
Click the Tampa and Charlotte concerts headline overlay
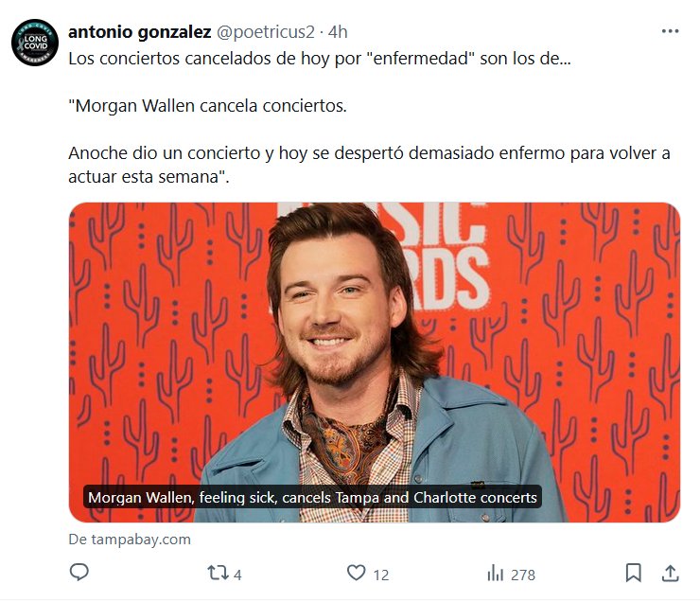[312, 497]
